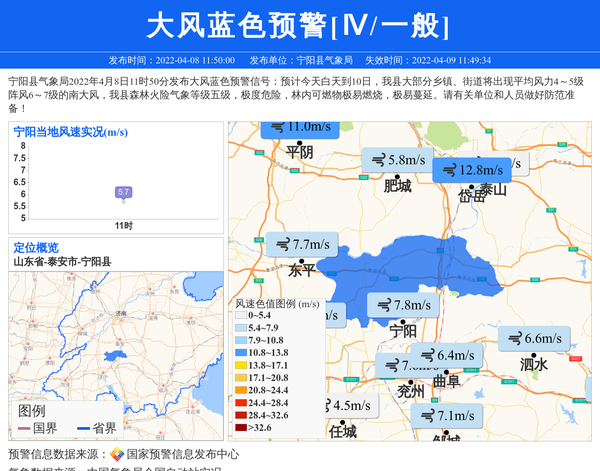Click the 6.4m/s wind marker near 曲阜
600x471 pixels.
point(444,355)
